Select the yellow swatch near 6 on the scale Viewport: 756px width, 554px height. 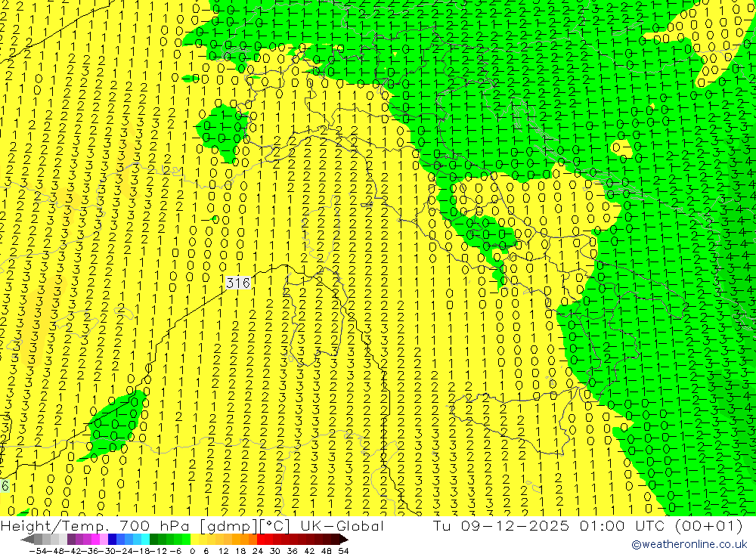click(203, 539)
